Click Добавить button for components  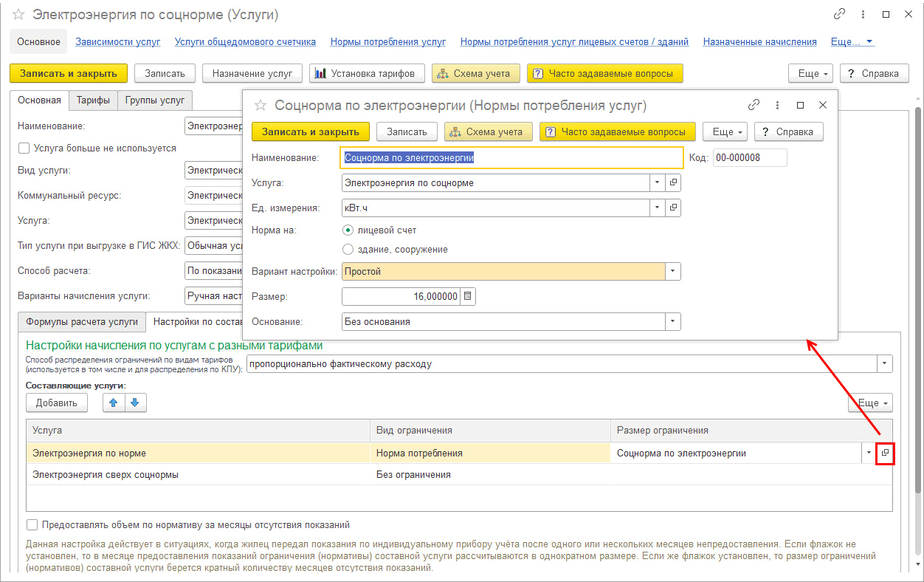point(57,403)
